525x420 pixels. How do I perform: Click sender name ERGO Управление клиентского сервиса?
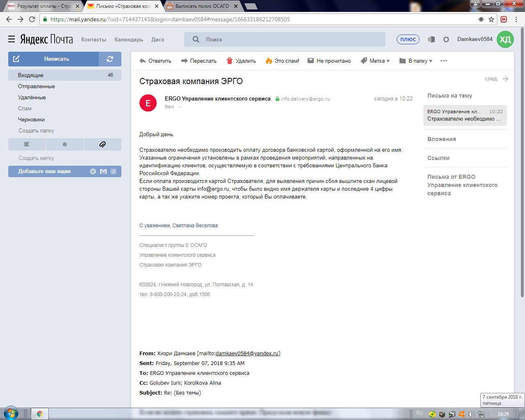218,99
